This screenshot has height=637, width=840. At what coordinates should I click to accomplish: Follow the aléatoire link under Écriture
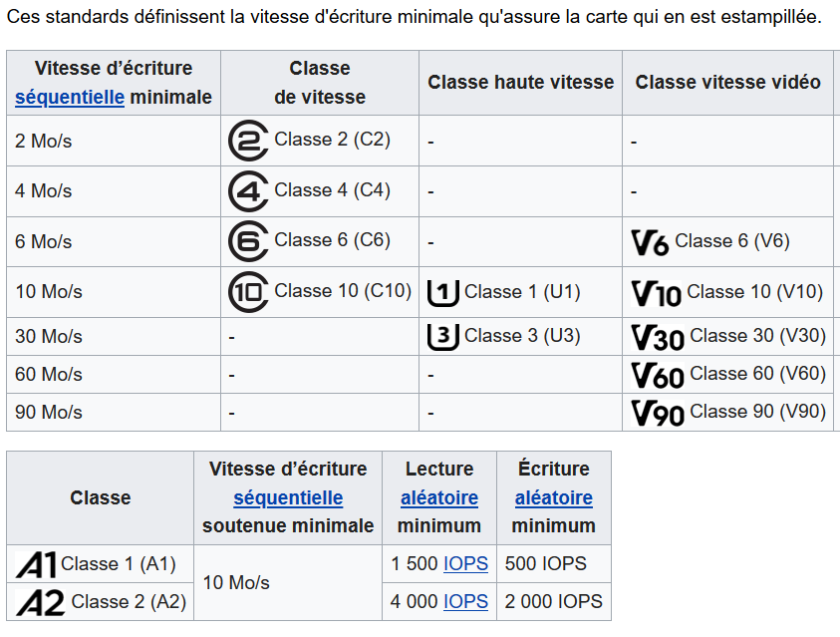click(x=554, y=497)
